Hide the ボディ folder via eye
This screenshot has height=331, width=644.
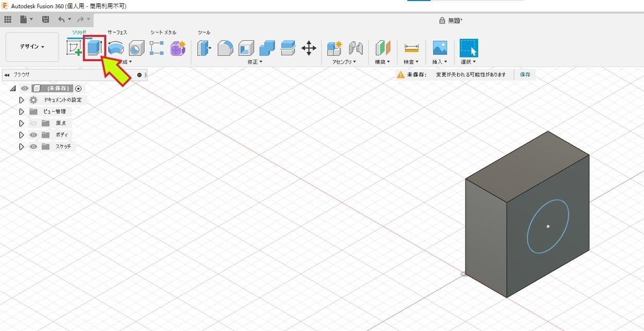(33, 135)
